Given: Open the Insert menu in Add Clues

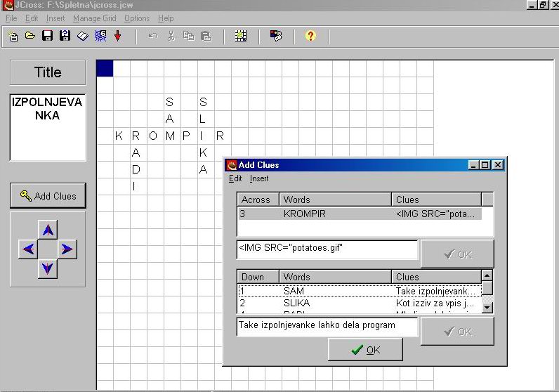Looking at the screenshot, I should (259, 178).
